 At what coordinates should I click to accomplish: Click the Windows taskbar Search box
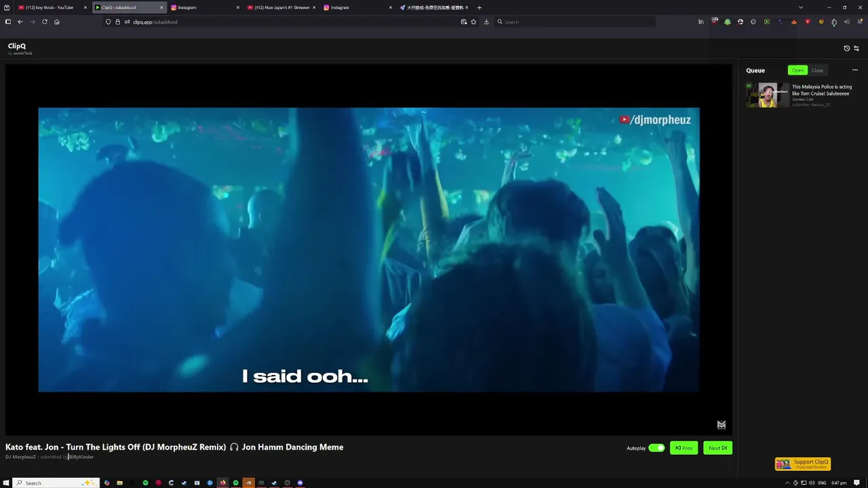pyautogui.click(x=56, y=483)
